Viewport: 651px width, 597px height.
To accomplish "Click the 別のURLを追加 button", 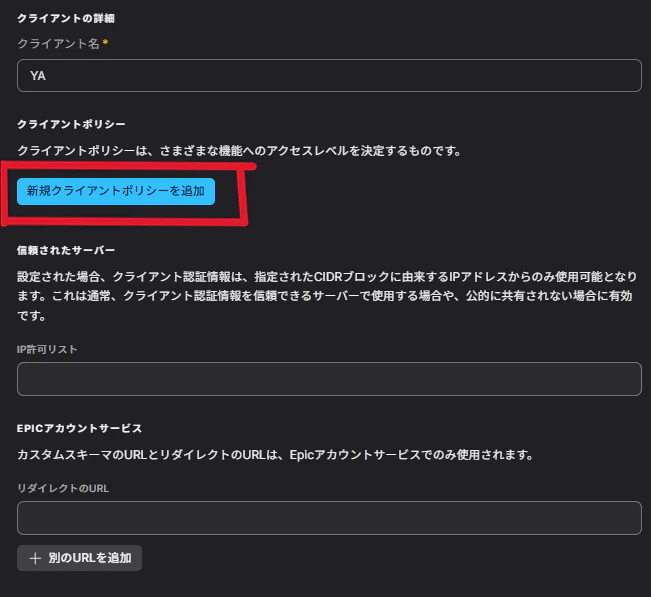I will point(79,558).
